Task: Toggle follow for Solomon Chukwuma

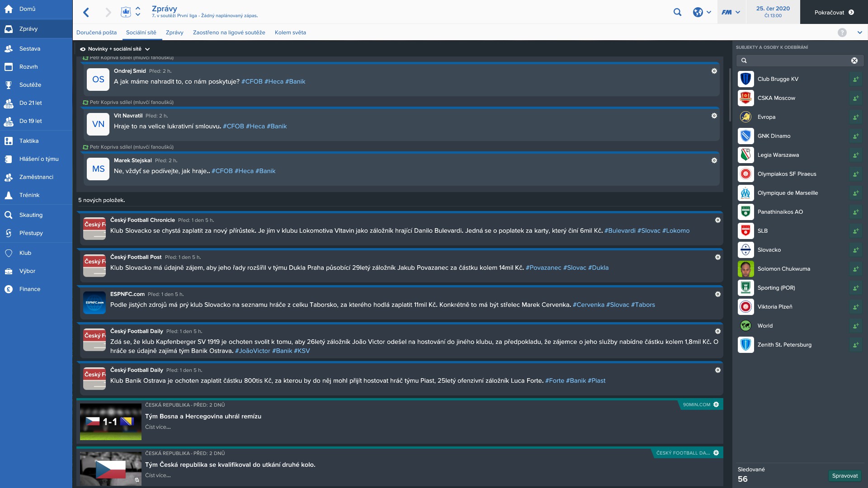Action: pos(855,269)
